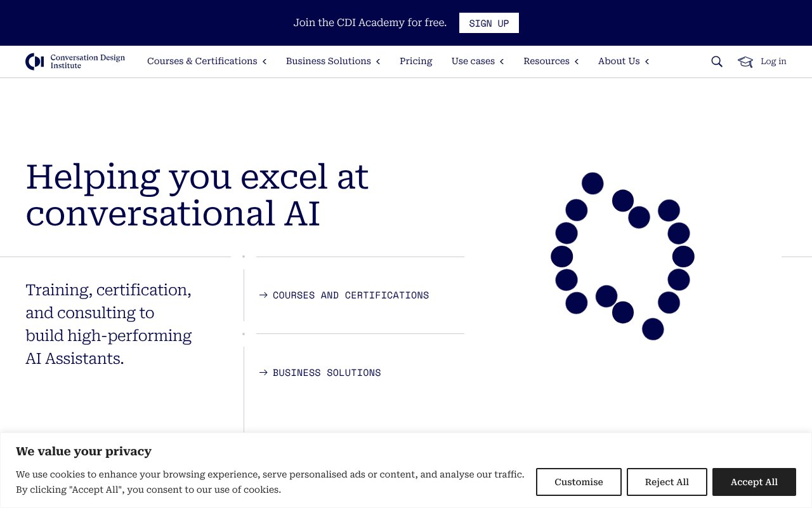Expand the Courses & Certifications menu chevron

pyautogui.click(x=265, y=61)
